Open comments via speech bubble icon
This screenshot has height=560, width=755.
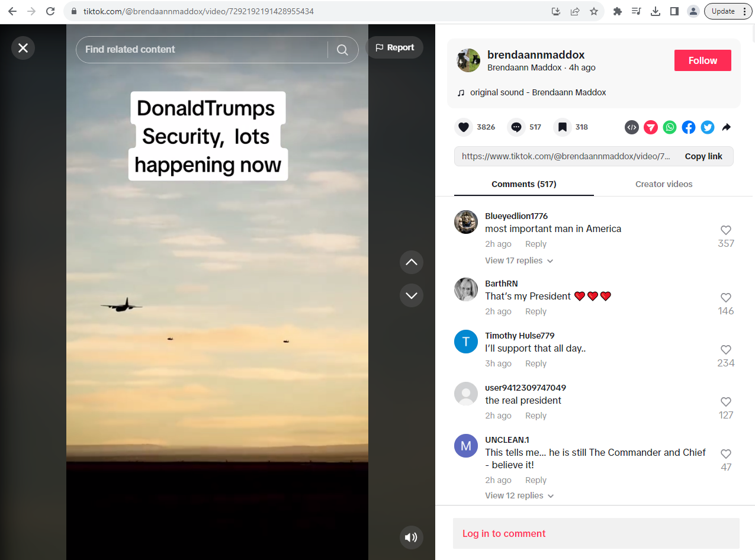click(516, 127)
